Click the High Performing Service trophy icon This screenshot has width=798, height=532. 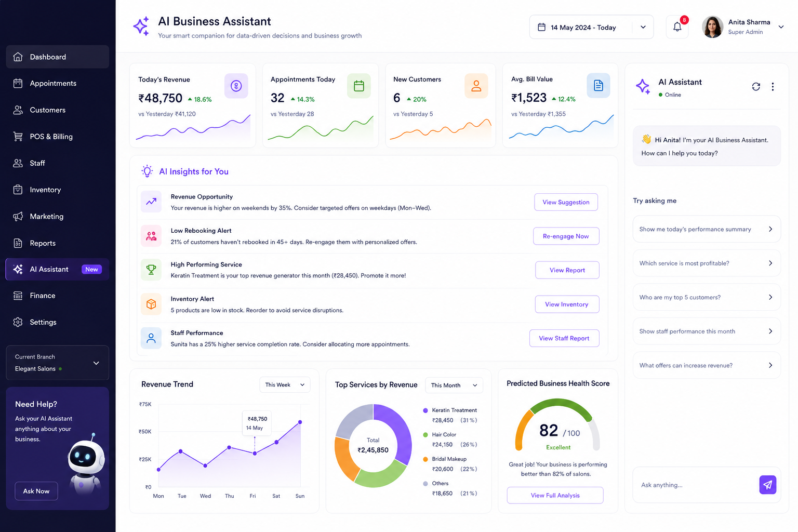click(x=151, y=270)
